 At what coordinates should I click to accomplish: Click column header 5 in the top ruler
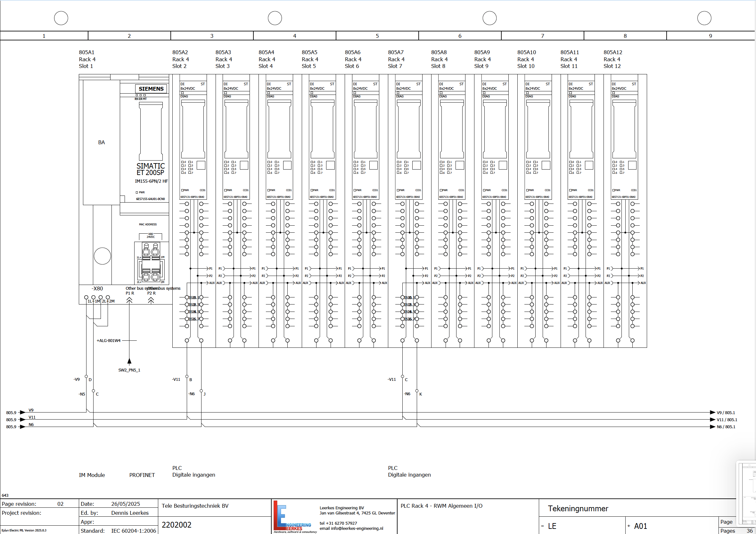pyautogui.click(x=377, y=36)
